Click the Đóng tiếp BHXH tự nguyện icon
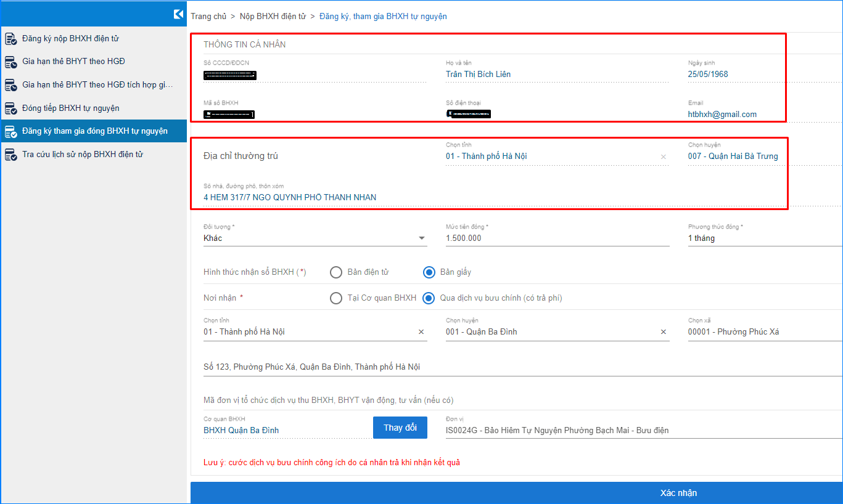The width and height of the screenshot is (843, 504). (10, 108)
